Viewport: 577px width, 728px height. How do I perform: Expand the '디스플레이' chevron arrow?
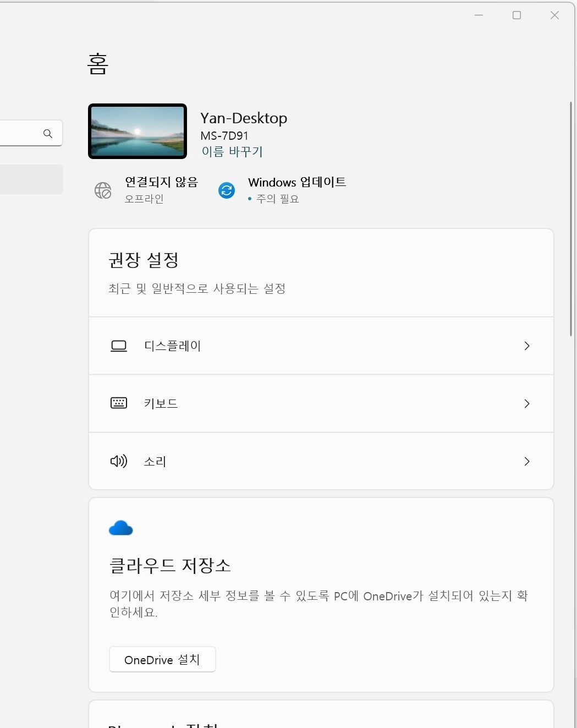(x=527, y=346)
